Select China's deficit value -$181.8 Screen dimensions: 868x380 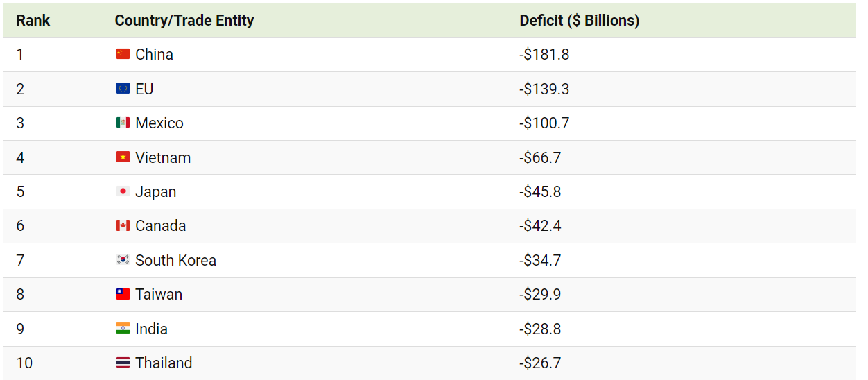click(x=544, y=54)
